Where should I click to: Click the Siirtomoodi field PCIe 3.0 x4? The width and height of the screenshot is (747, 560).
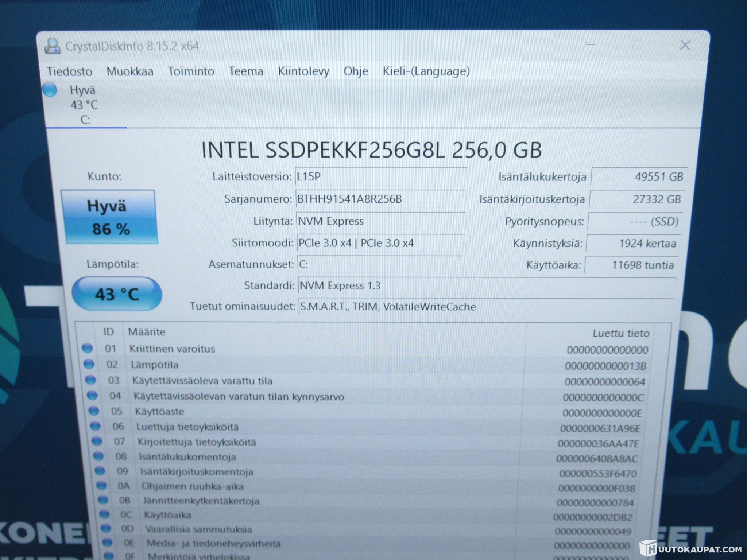pyautogui.click(x=381, y=243)
